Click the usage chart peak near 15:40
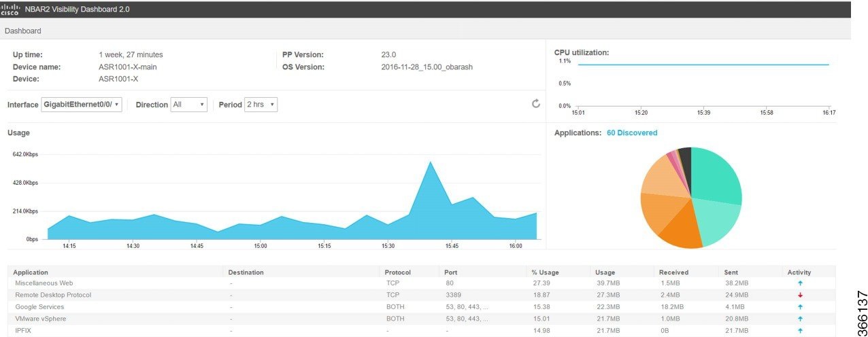868x337 pixels. (x=430, y=163)
